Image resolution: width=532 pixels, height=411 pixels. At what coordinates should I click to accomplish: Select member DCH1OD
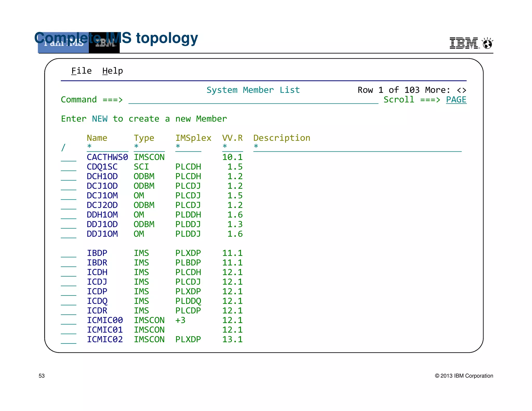(102, 176)
